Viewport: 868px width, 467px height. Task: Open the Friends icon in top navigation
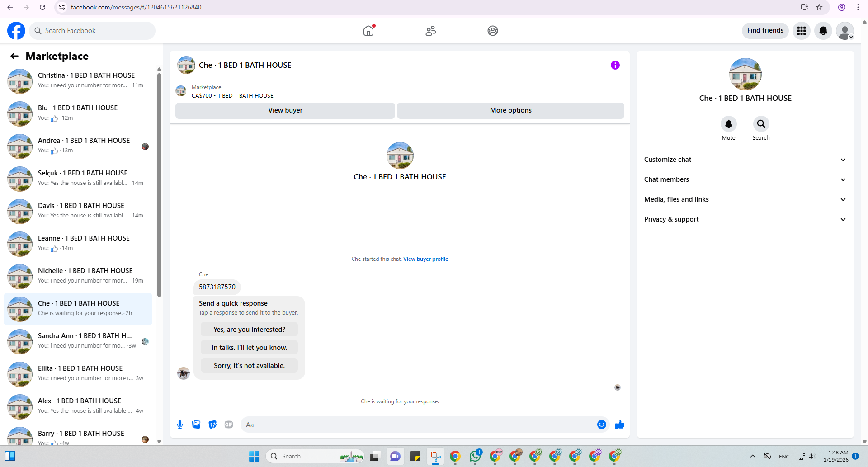(431, 31)
